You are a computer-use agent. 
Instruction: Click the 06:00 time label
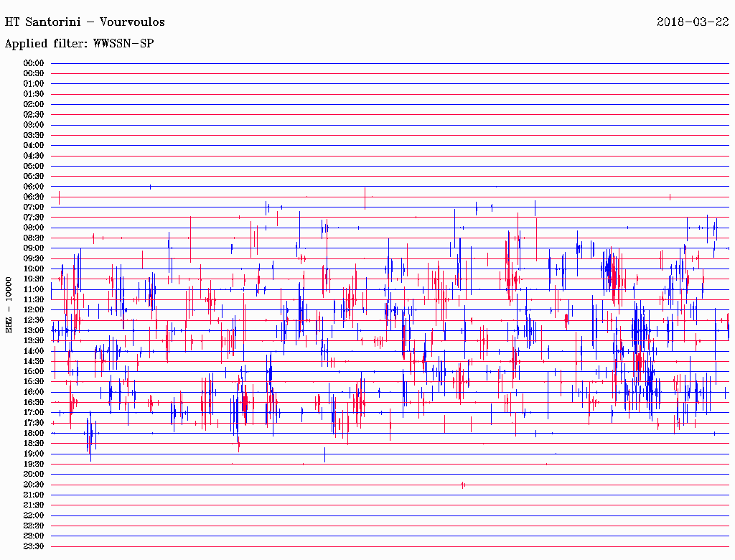(x=34, y=187)
